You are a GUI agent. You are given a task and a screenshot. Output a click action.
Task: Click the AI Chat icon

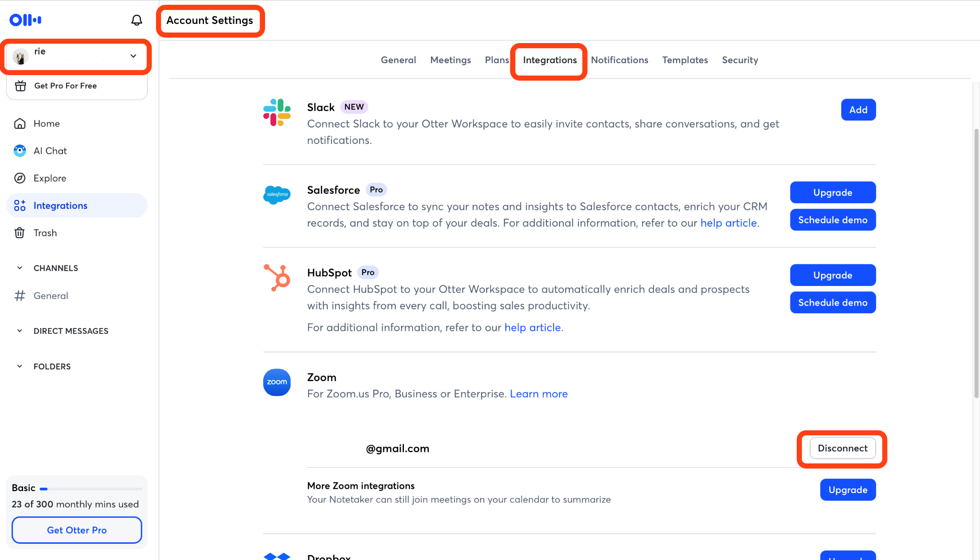click(20, 151)
